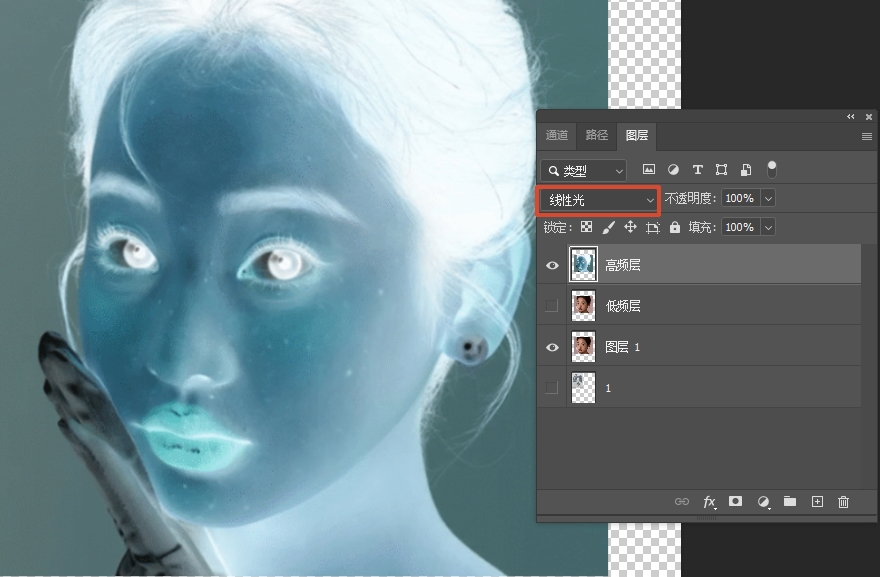
Task: Open the 类型 filter type dropdown
Action: tap(583, 171)
